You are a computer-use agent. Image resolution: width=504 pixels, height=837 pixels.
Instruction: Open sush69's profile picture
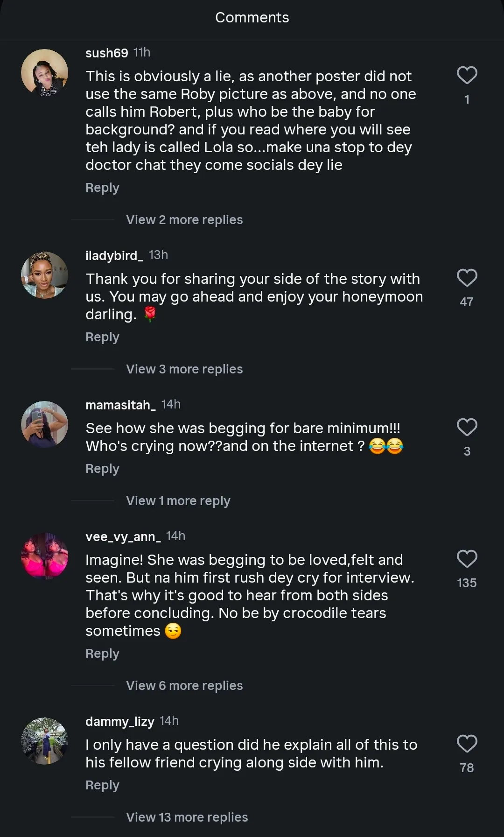[x=45, y=73]
